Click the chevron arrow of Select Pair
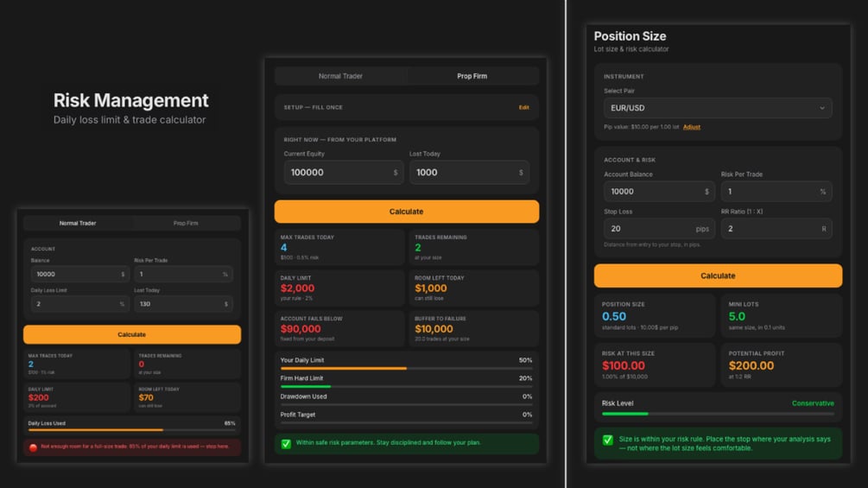Viewport: 868px width, 488px height. 822,108
